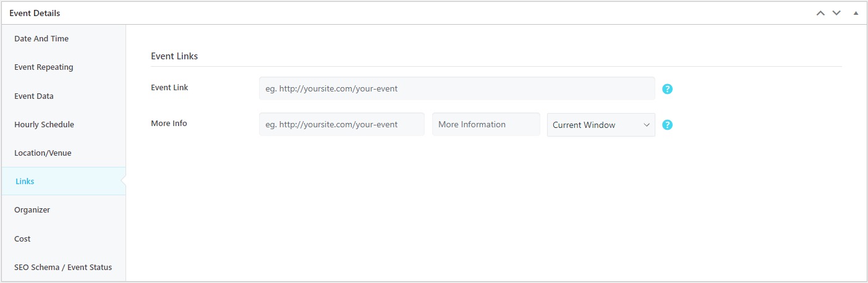Click the help icon beside More Info row
Viewport: 868px width, 283px height.
[x=667, y=125]
